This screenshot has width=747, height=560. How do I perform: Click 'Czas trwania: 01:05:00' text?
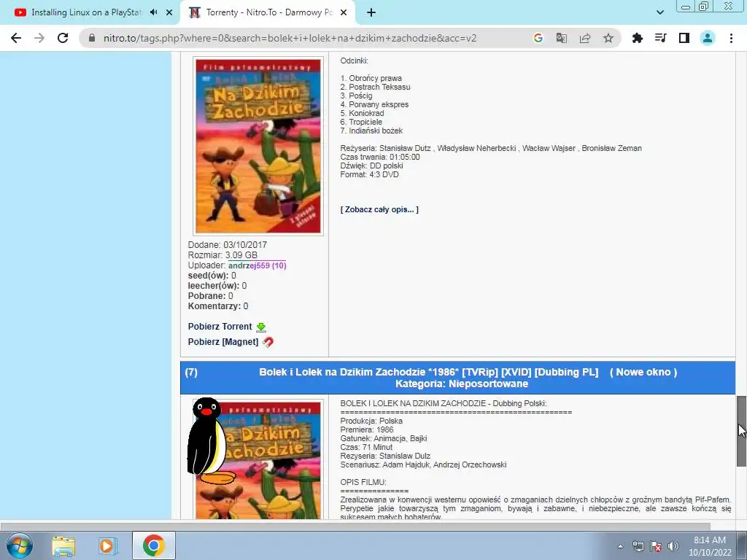point(380,157)
